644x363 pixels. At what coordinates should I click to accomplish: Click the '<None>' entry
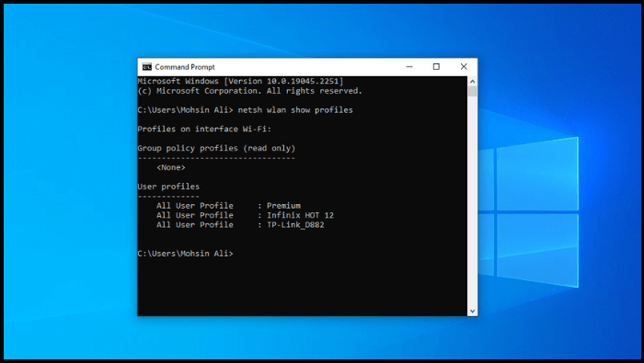(171, 167)
